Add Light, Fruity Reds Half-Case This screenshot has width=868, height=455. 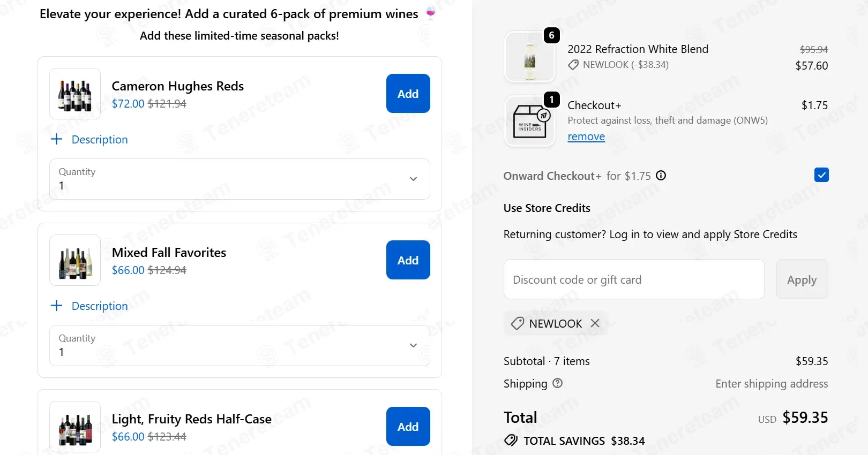pos(408,427)
